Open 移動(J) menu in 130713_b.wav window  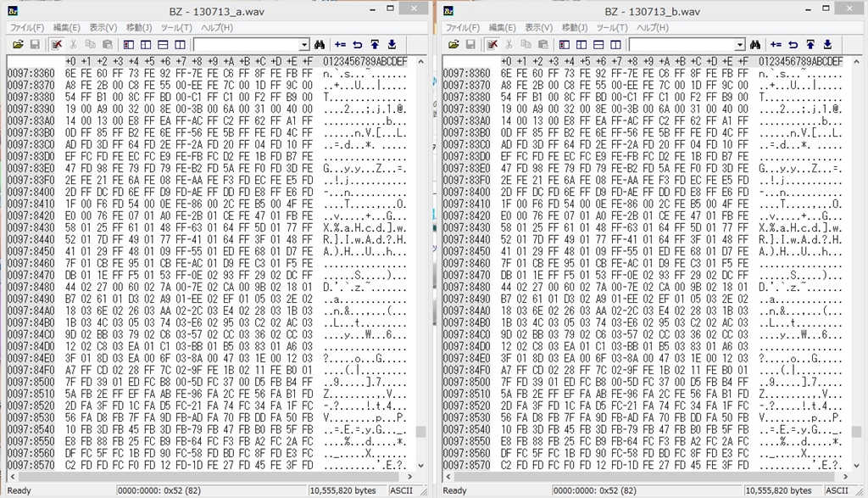575,27
